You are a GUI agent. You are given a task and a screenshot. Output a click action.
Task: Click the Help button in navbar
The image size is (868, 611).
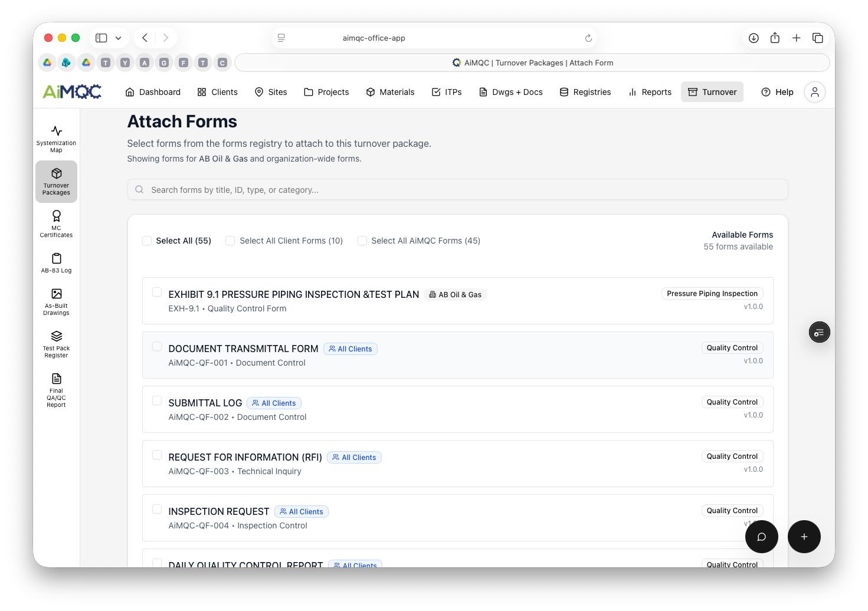[777, 92]
